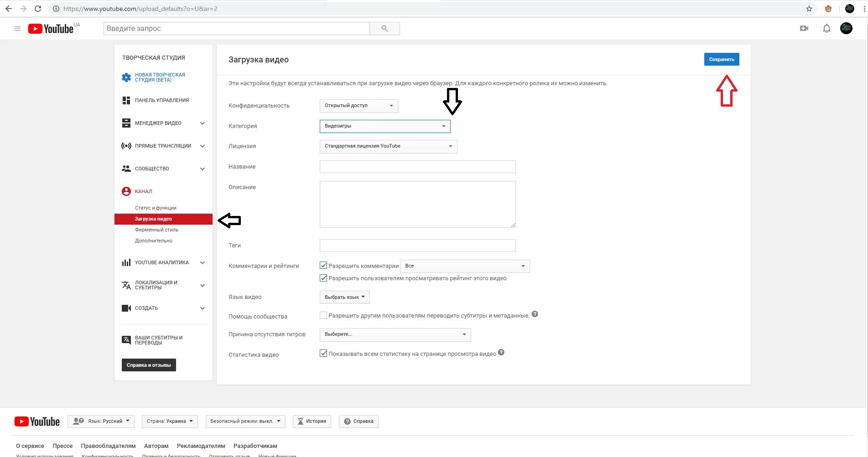Image resolution: width=868 pixels, height=457 pixels.
Task: Toggle show video statistics checkbox
Action: pyautogui.click(x=323, y=353)
